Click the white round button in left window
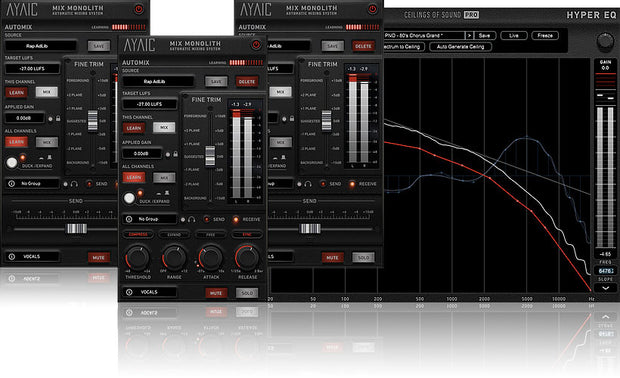This screenshot has width=620, height=378. click(12, 163)
